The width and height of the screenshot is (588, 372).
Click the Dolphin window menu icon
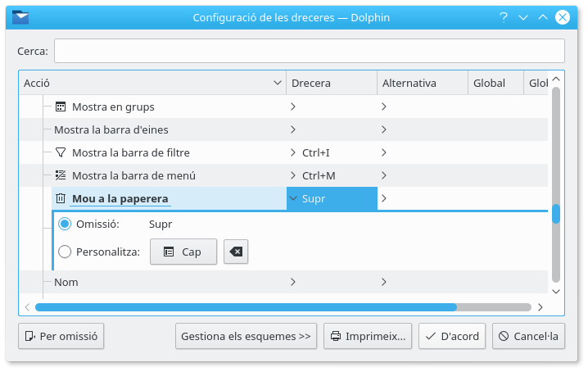click(x=21, y=17)
